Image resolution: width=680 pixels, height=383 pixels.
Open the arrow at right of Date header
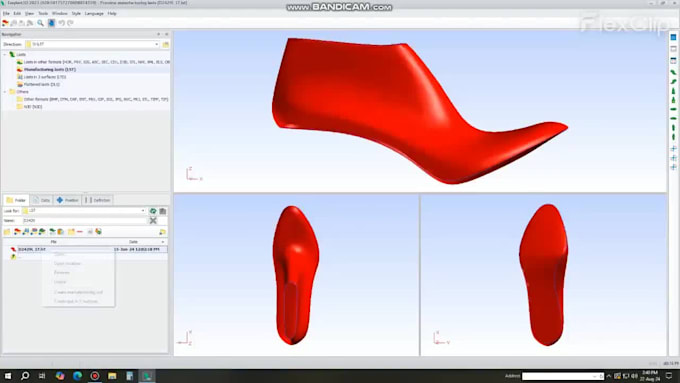tap(163, 242)
